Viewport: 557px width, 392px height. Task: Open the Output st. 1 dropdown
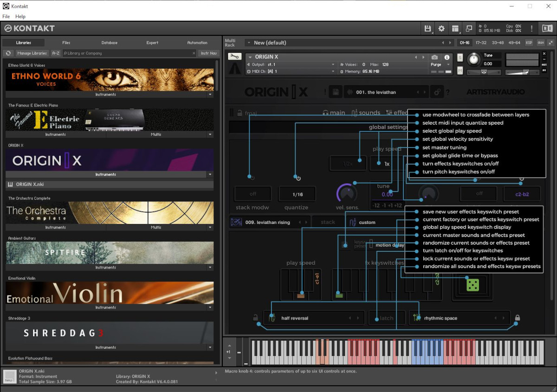[x=333, y=64]
